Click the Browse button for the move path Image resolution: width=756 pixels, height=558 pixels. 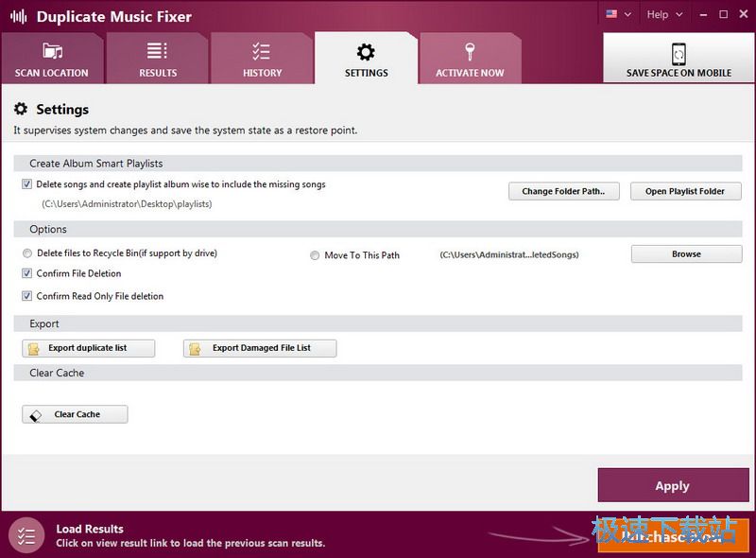pos(686,253)
